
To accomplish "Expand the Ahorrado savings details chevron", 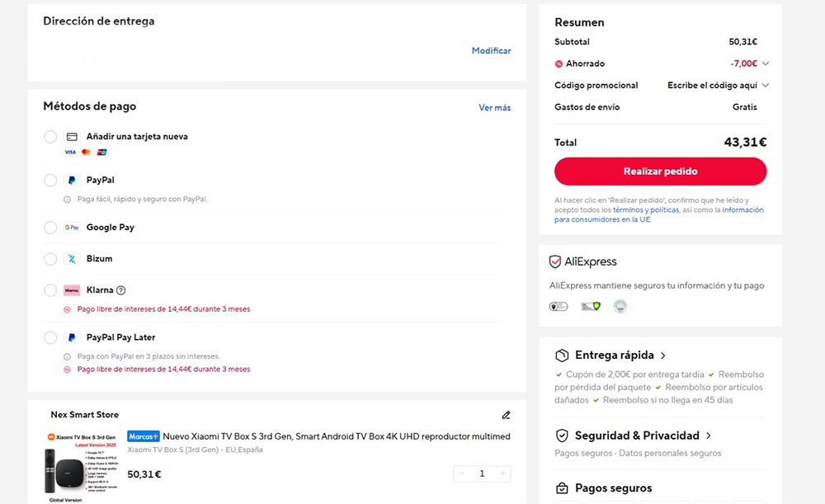I will (x=766, y=64).
